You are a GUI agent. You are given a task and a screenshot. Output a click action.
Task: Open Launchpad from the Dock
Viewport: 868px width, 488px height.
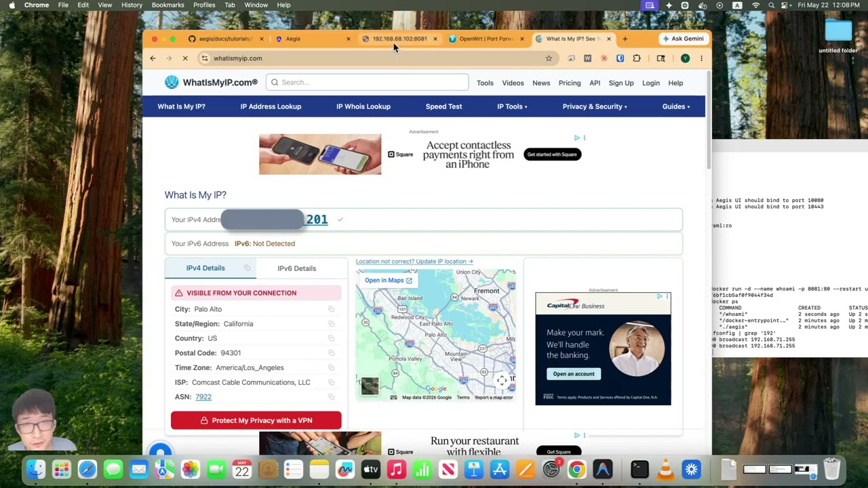click(x=62, y=469)
